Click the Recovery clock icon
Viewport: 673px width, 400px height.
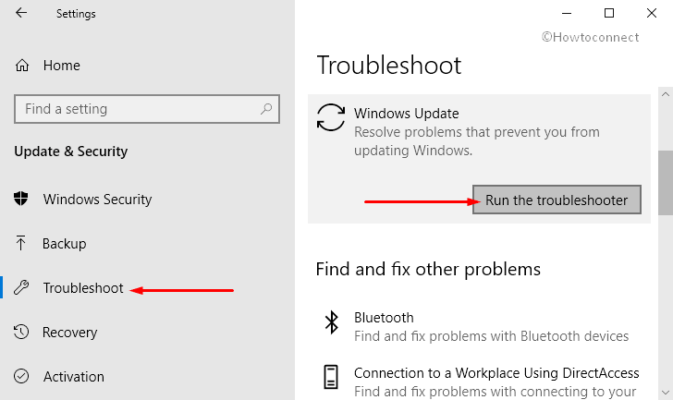(21, 332)
